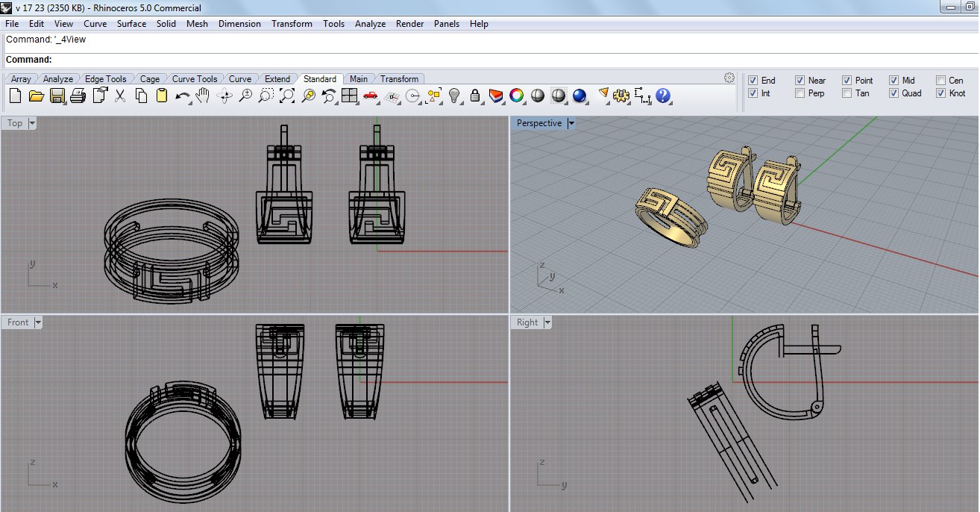Open the Transform menu
The height and width of the screenshot is (512, 980).
point(292,23)
